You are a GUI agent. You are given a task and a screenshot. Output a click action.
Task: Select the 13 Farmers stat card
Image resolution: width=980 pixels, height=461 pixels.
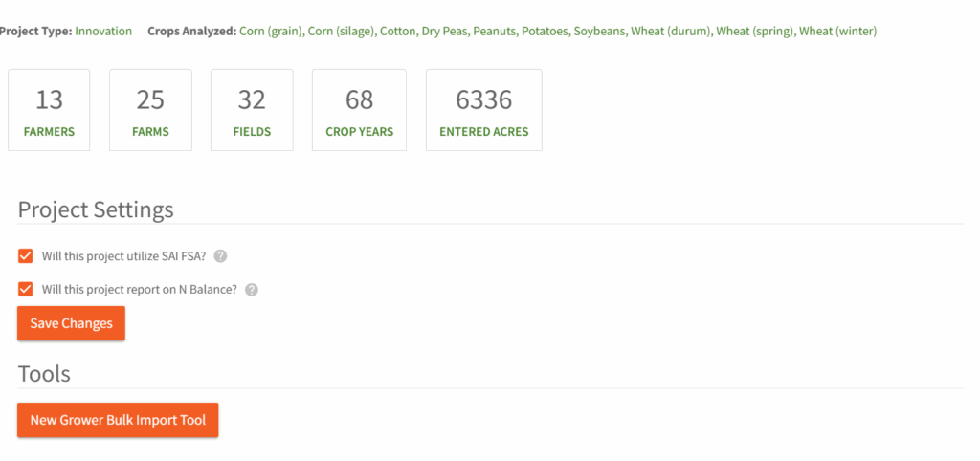[x=49, y=110]
